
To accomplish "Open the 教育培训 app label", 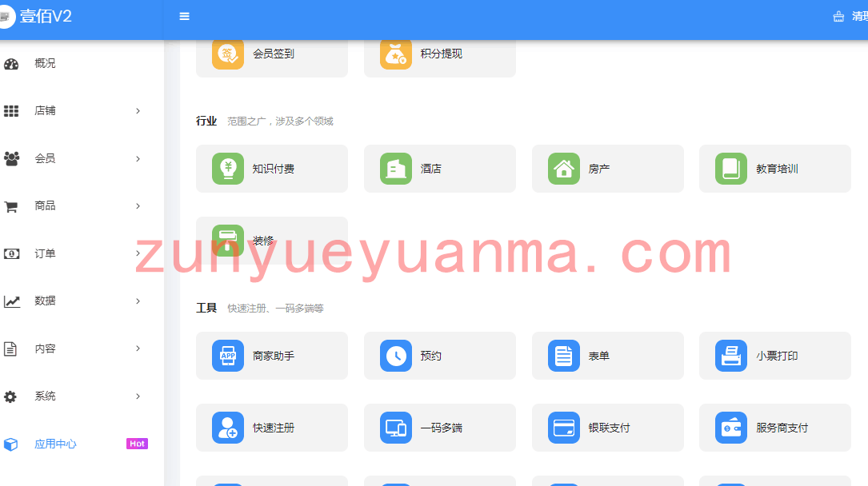I will tap(778, 169).
